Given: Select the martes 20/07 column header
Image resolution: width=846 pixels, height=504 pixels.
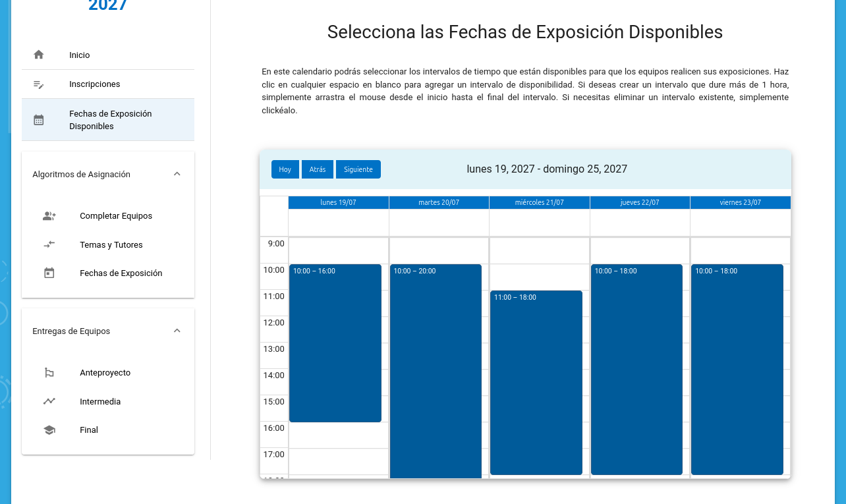Looking at the screenshot, I should pyautogui.click(x=439, y=202).
